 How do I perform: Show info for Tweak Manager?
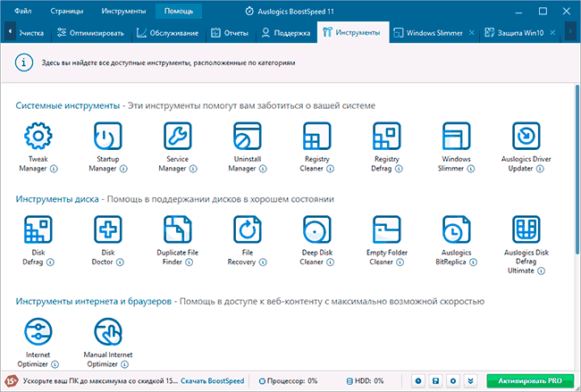[54, 169]
